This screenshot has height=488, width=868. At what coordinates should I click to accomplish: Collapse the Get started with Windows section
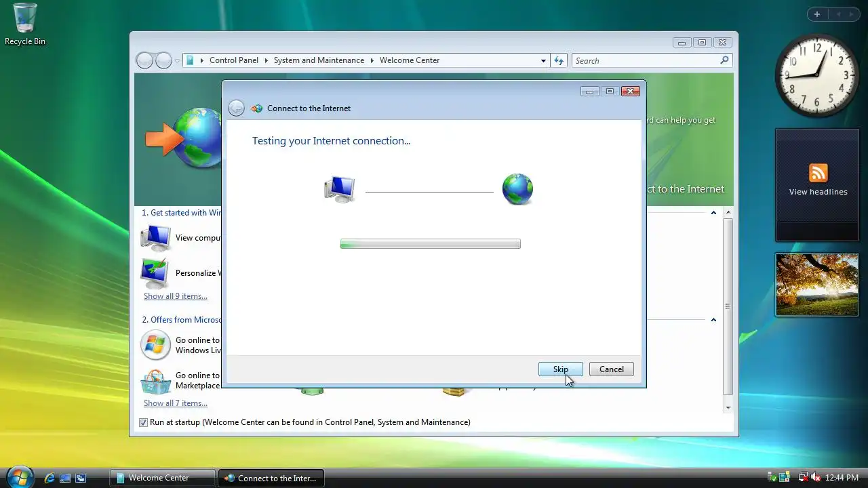point(713,213)
